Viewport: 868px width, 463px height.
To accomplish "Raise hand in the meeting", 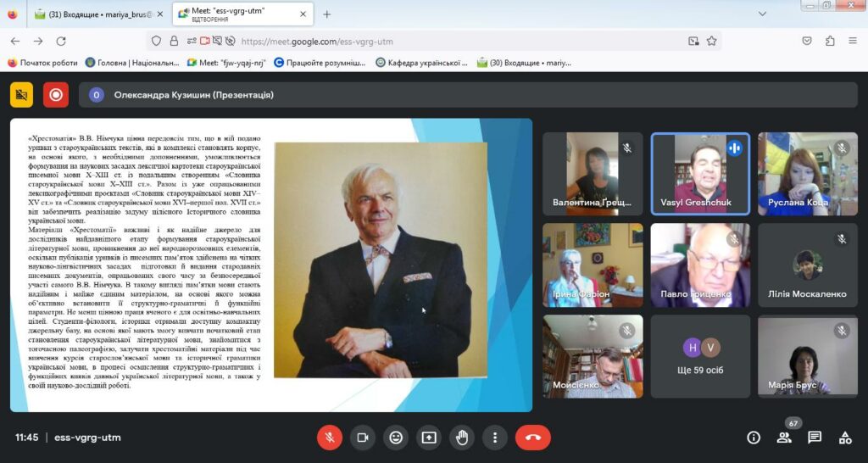I will click(x=462, y=438).
